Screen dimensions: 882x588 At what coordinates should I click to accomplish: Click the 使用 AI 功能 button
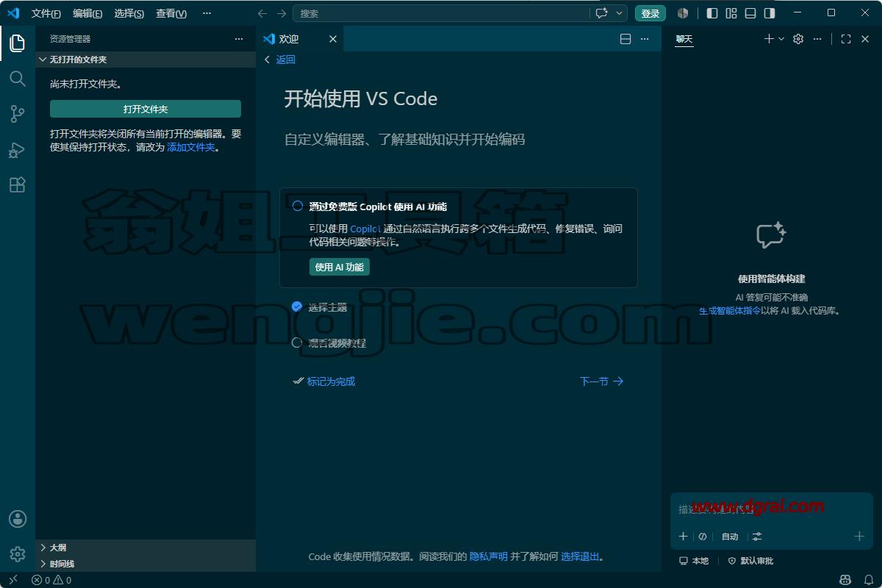[x=340, y=268]
